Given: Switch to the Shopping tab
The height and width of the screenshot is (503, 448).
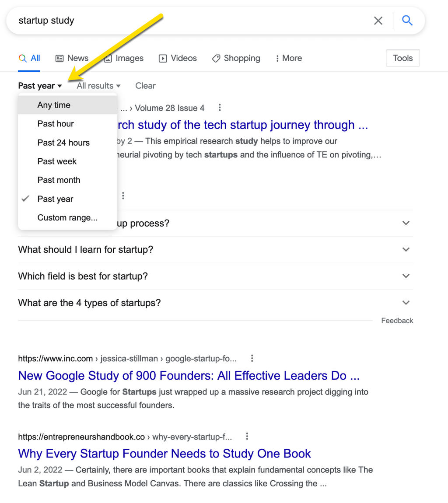Looking at the screenshot, I should pos(236,58).
